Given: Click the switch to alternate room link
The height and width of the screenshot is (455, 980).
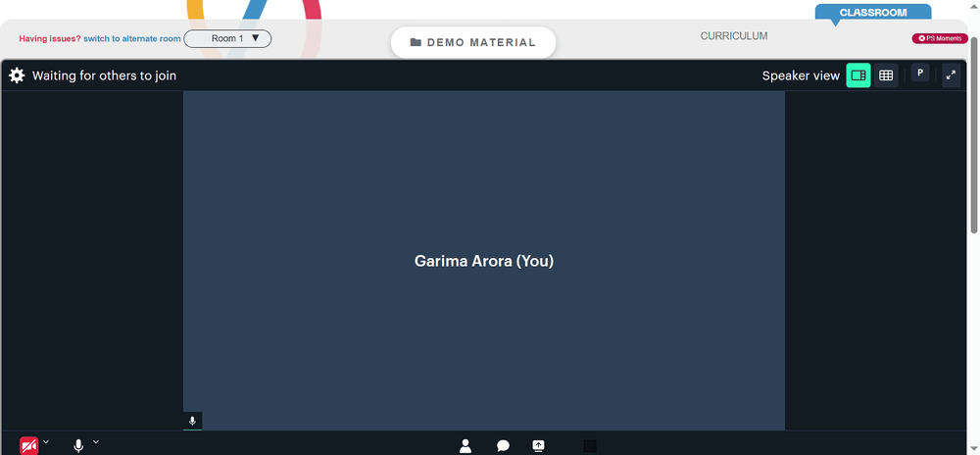Looking at the screenshot, I should [132, 39].
